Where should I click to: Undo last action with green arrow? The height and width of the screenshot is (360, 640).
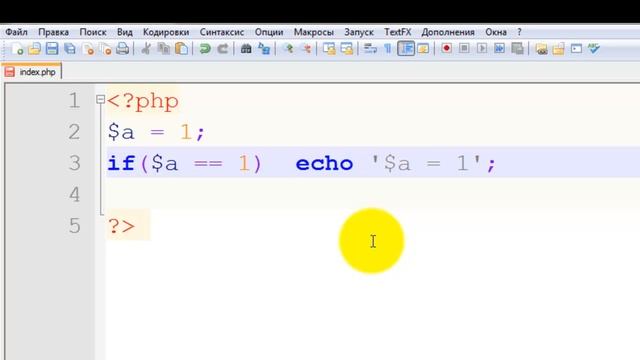(x=204, y=49)
